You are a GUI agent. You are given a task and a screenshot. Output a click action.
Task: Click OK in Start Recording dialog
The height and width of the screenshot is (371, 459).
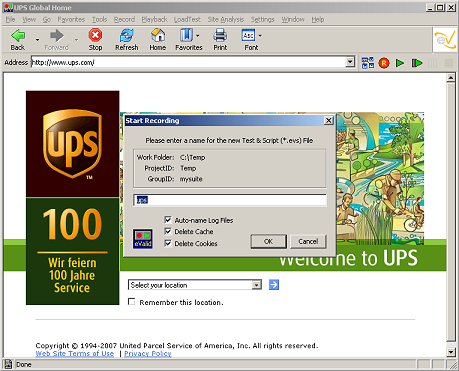(268, 241)
